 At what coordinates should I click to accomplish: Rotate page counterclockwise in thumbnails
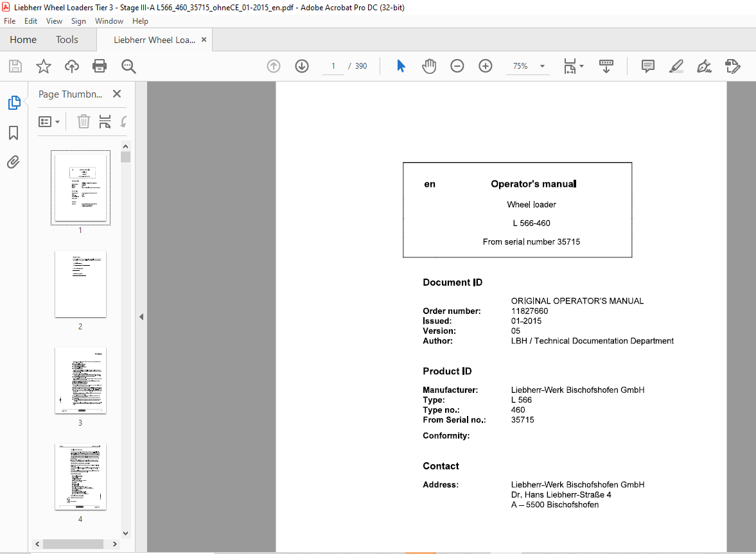tap(124, 121)
